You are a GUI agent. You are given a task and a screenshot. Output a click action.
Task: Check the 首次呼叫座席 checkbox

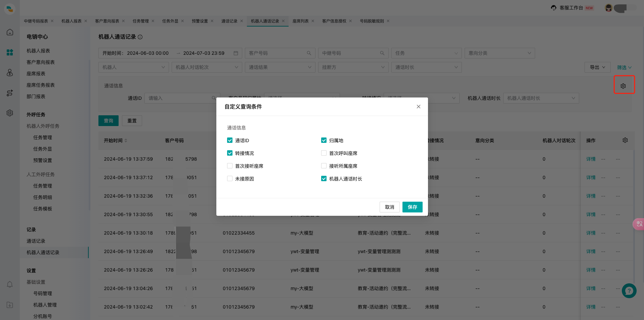324,153
